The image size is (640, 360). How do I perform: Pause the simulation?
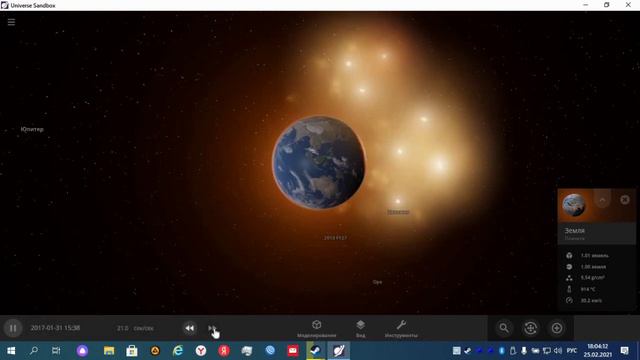tap(13, 328)
